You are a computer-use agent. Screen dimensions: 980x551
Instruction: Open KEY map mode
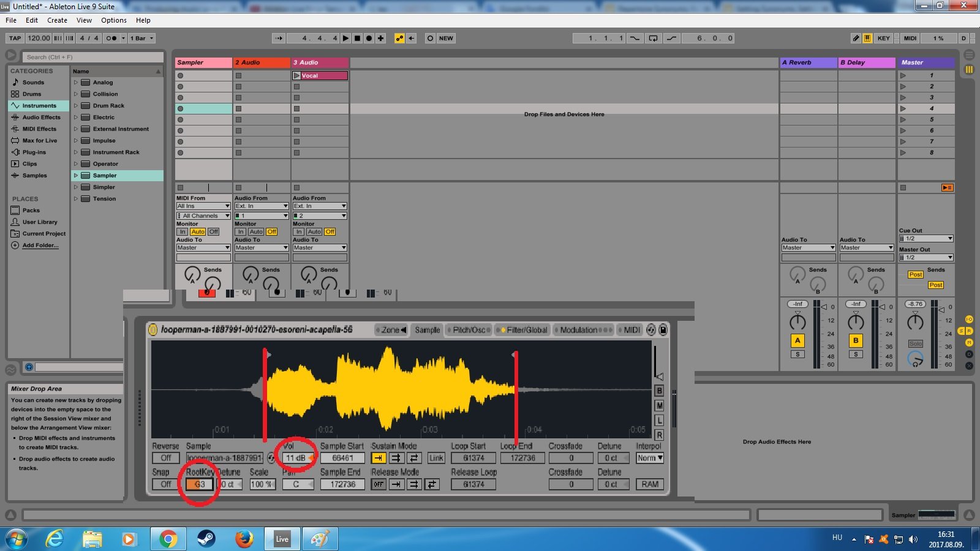click(884, 38)
